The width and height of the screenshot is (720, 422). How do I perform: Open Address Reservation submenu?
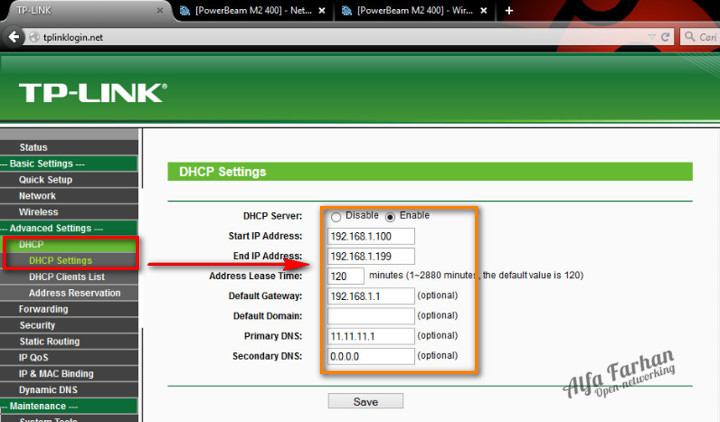point(69,293)
